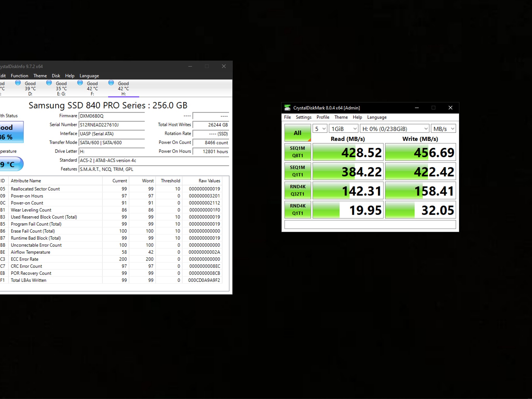This screenshot has width=532, height=399.
Task: Click the Features field S.M.A.R.T., NCQ, TRIM, GPL
Action: (x=154, y=169)
